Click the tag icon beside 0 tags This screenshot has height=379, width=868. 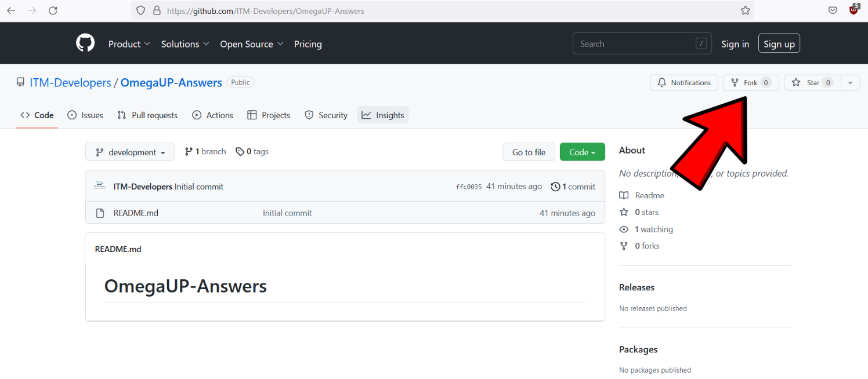coord(240,151)
